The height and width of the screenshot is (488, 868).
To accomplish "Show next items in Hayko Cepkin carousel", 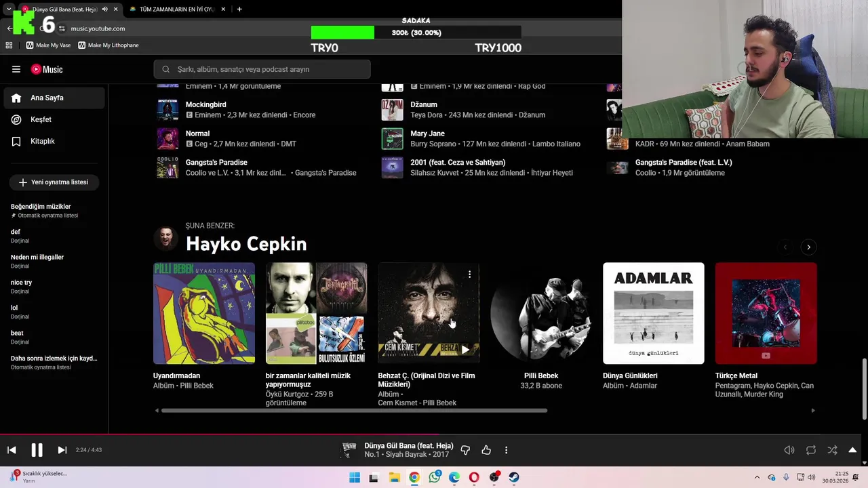I will [808, 247].
